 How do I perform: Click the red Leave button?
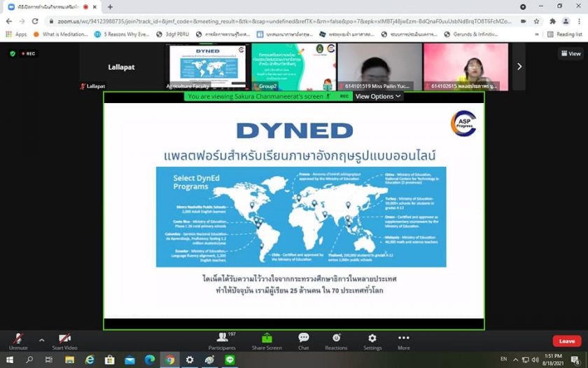[566, 341]
